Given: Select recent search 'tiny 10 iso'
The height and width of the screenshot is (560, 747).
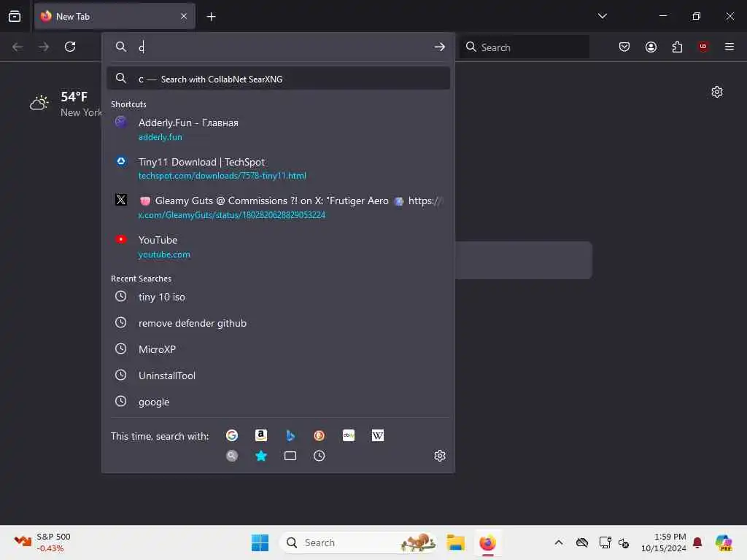Looking at the screenshot, I should (x=278, y=297).
